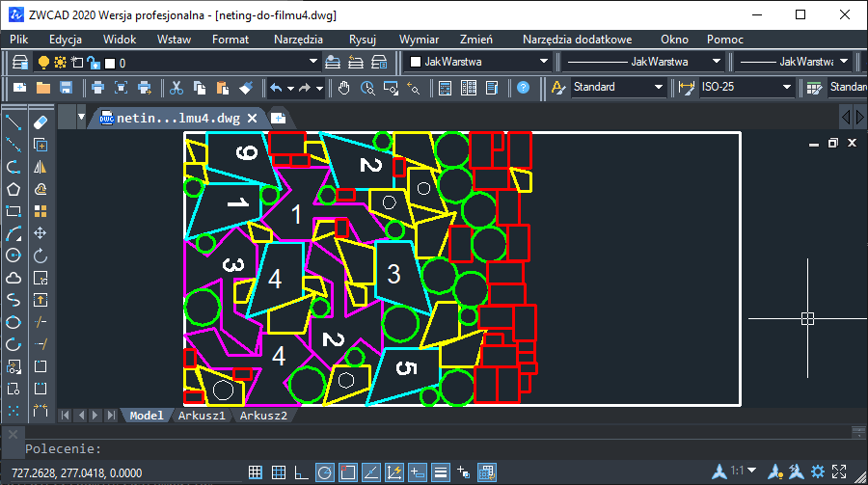Open the ISO-25 dimension style dropdown
This screenshot has width=868, height=485.
746,87
